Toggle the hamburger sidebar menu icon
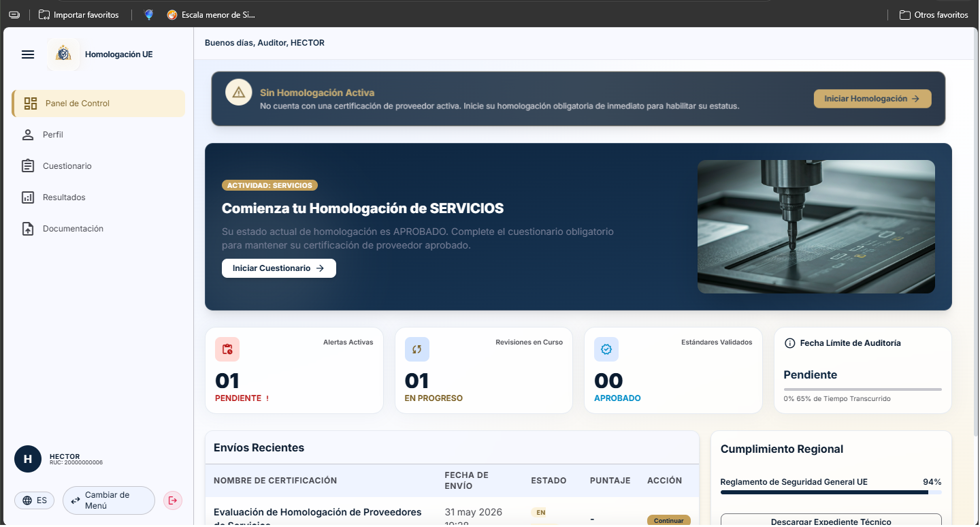980x527 pixels. tap(28, 54)
